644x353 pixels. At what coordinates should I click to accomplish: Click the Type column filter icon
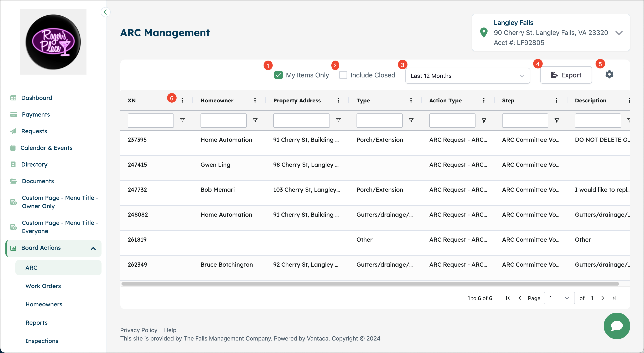point(411,120)
